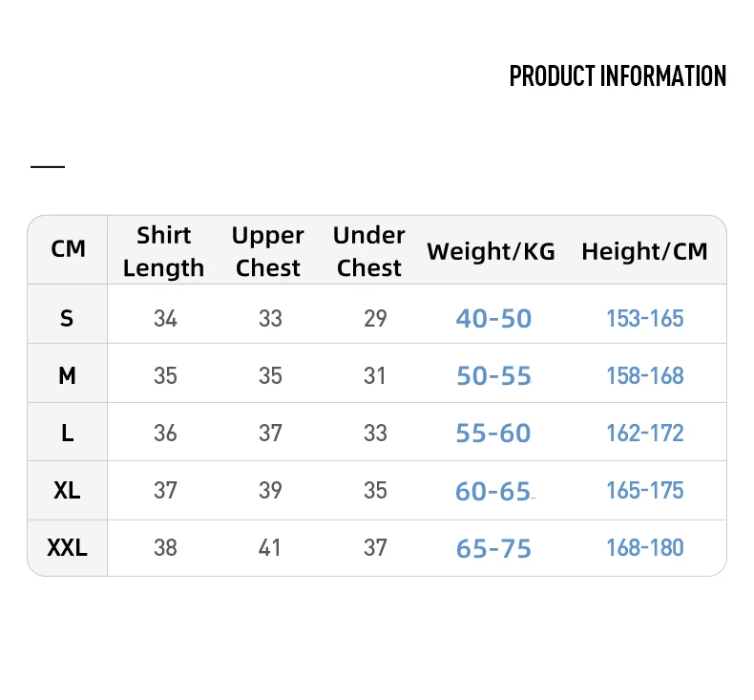
Task: Select the L size row label
Action: [x=68, y=433]
